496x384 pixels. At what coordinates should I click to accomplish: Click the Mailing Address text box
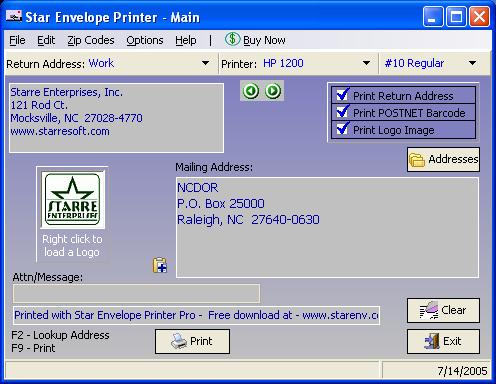[327, 228]
